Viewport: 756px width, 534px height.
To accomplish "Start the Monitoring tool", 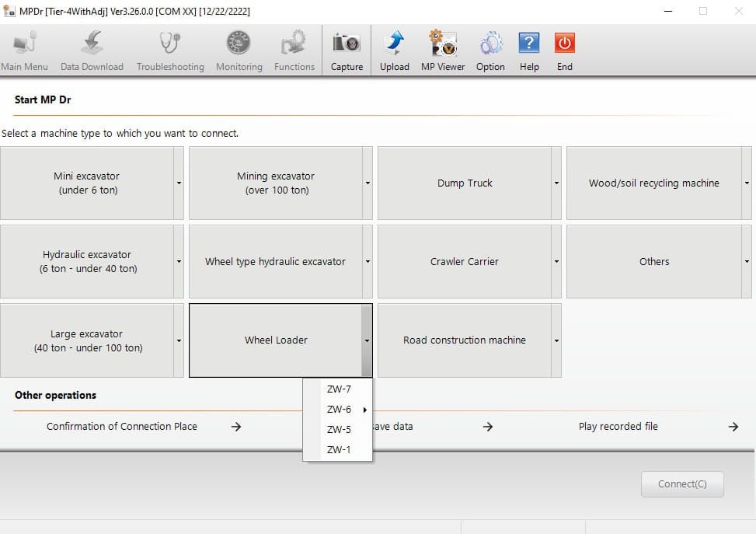I will 238,49.
